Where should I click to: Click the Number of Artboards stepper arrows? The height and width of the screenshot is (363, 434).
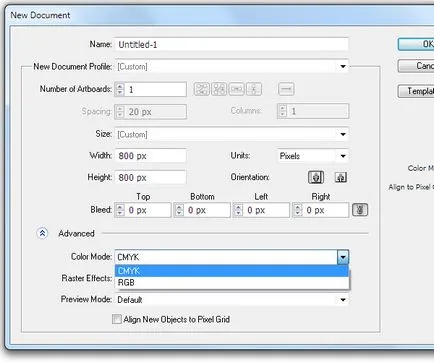(x=120, y=89)
